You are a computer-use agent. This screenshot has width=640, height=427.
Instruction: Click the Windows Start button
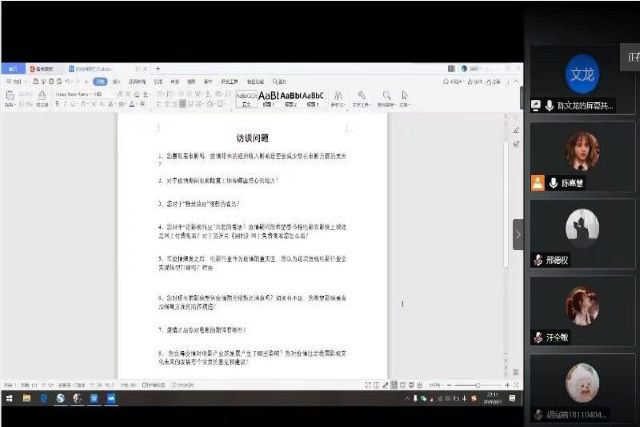tap(8, 398)
